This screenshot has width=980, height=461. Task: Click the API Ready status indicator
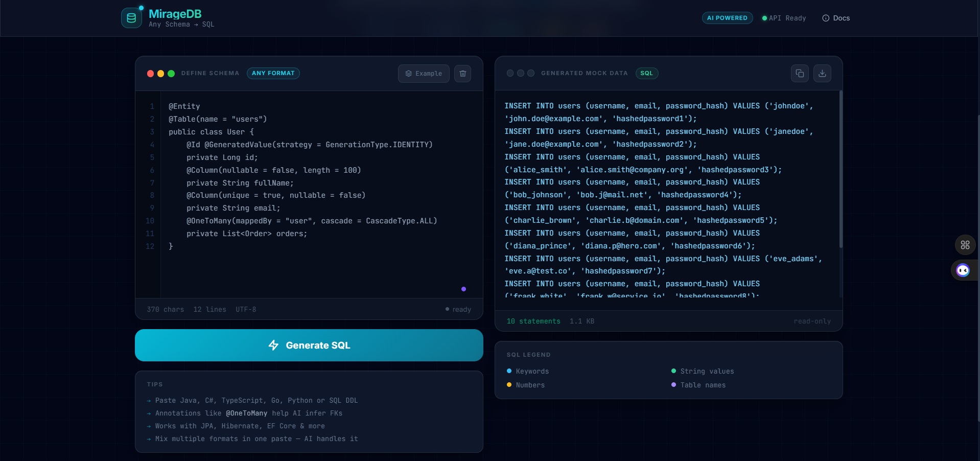click(x=784, y=18)
